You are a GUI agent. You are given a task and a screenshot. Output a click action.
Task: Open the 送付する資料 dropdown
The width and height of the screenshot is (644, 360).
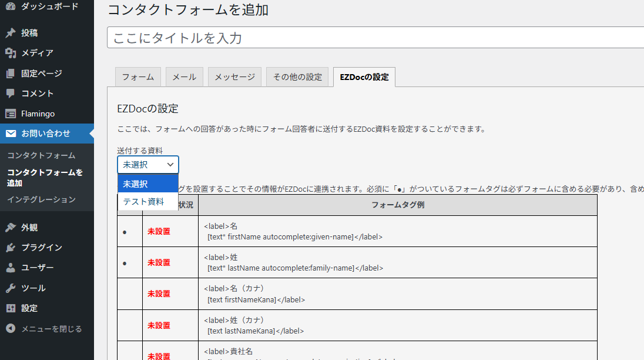point(147,164)
